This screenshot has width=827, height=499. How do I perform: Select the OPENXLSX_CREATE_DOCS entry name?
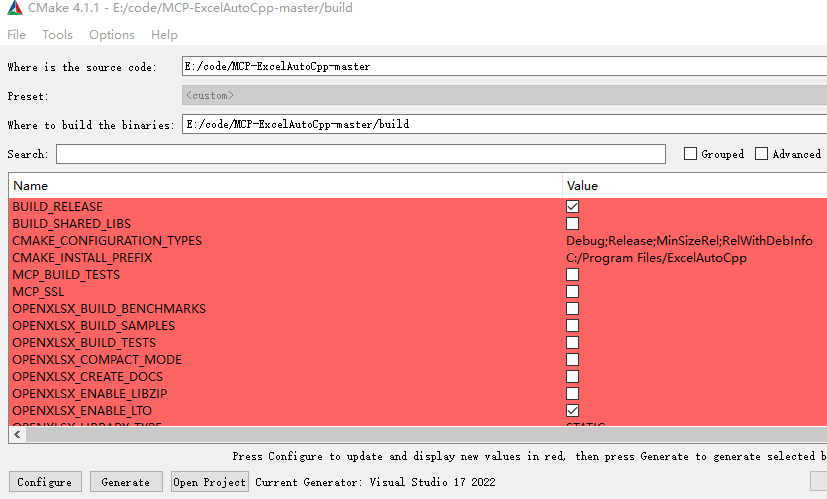pos(88,377)
